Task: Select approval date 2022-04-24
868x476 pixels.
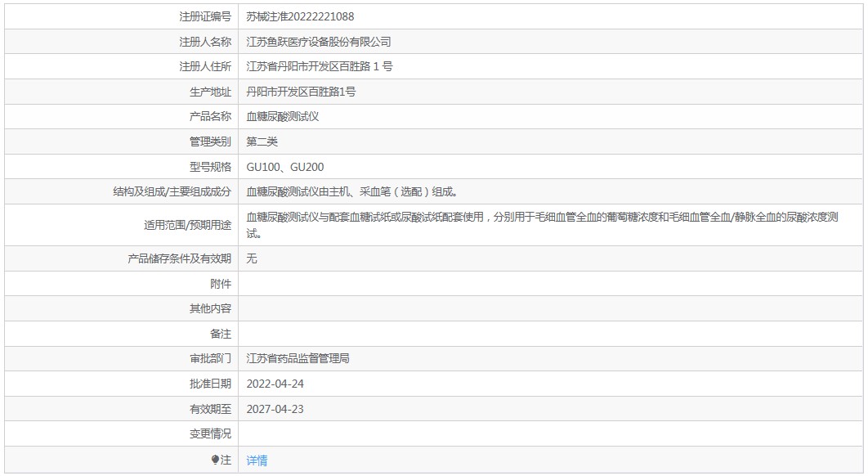Action: 275,384
